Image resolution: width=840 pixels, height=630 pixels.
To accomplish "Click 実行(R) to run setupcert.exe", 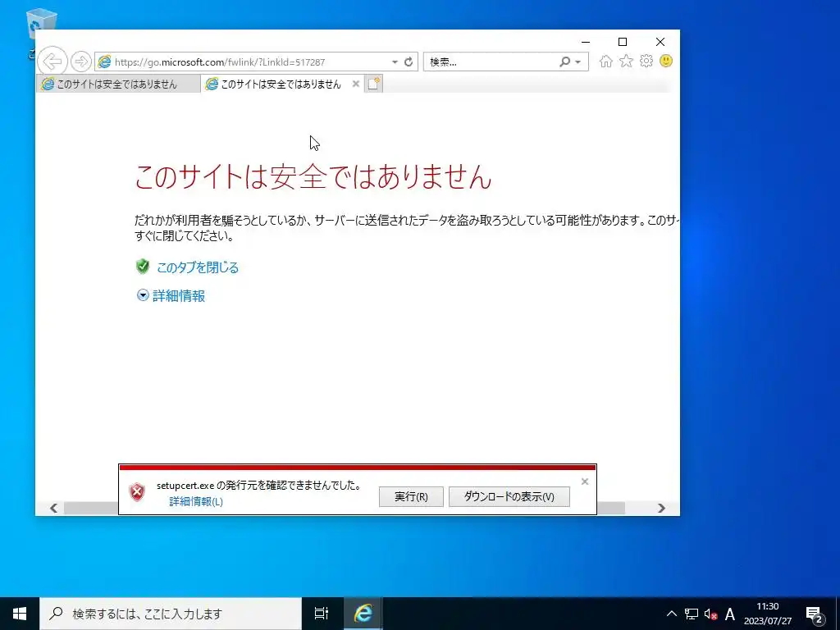I will (411, 496).
